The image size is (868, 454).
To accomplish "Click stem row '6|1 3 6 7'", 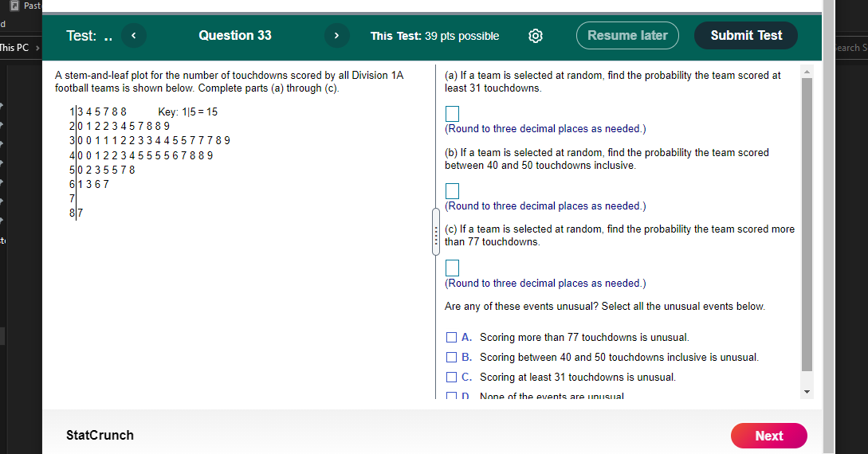I will [x=89, y=185].
